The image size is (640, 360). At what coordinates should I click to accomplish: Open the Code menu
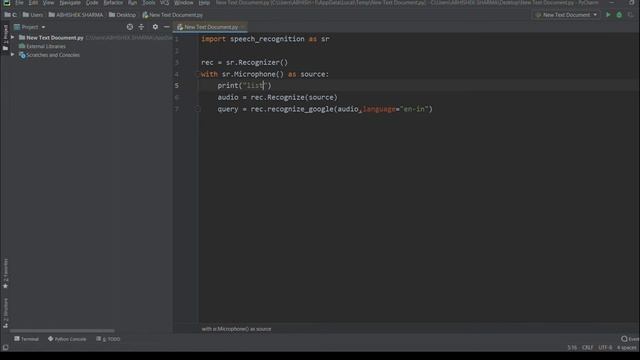(x=92, y=3)
